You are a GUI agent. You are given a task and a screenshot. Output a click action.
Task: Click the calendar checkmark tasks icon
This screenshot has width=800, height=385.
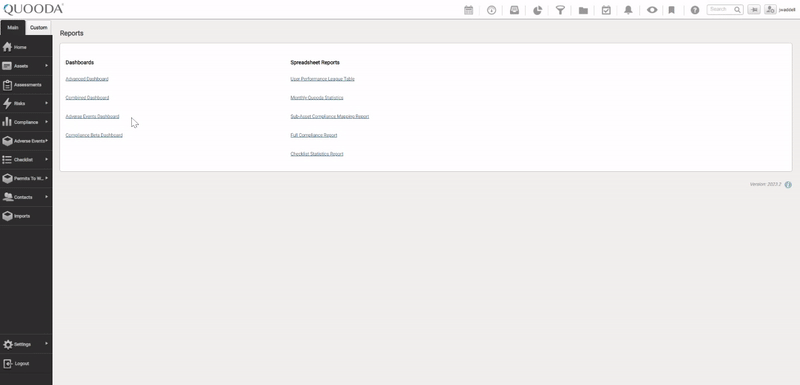click(x=606, y=10)
